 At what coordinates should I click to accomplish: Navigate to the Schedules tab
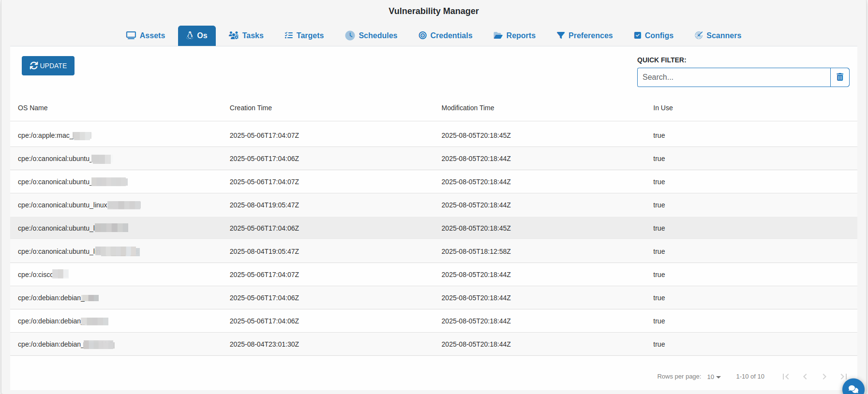371,36
